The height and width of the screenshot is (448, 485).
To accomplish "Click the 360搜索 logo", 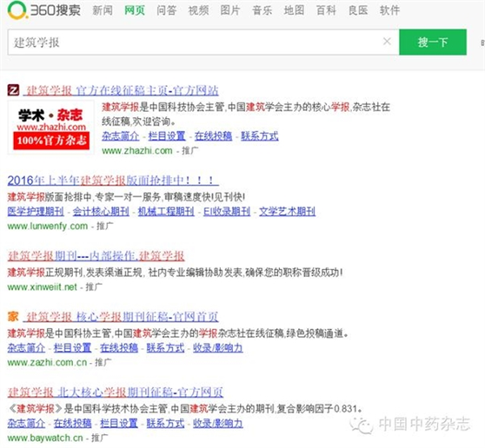I will point(44,10).
